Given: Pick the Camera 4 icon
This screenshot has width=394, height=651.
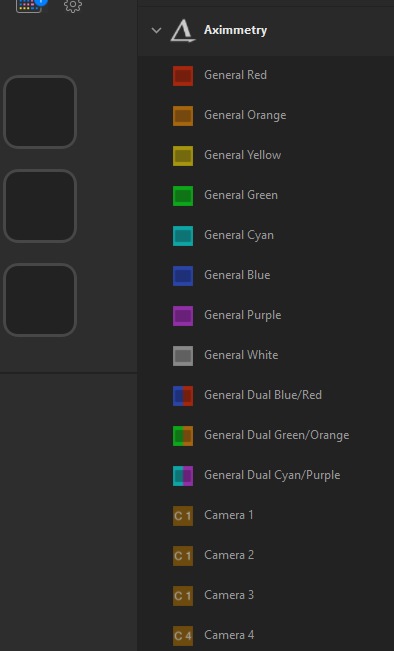Looking at the screenshot, I should pos(183,636).
